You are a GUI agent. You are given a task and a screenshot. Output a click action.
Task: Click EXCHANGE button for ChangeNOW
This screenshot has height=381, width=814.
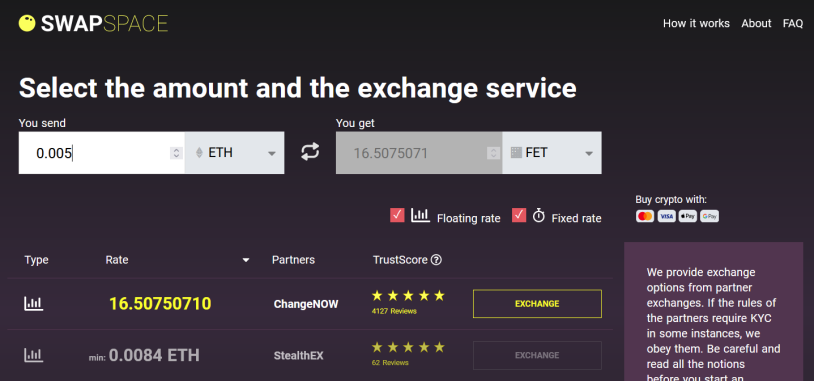537,304
